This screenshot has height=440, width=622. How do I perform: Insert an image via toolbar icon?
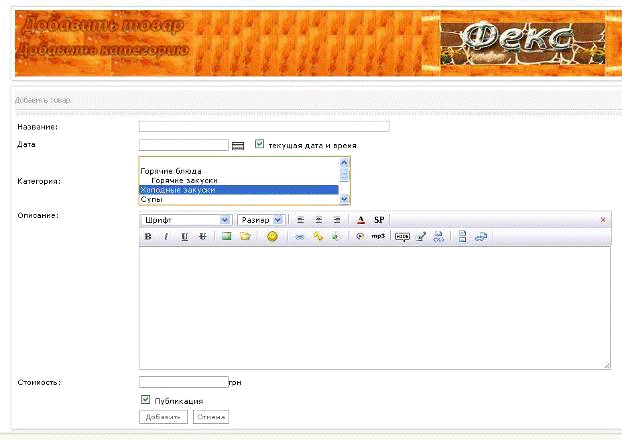(227, 237)
